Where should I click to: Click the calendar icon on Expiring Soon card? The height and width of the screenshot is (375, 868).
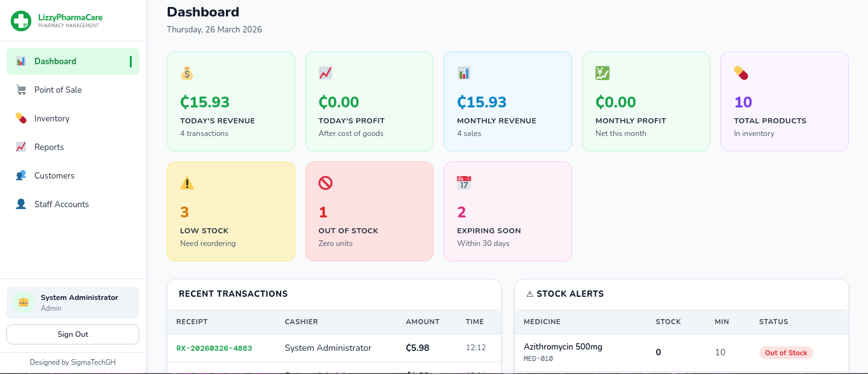click(x=464, y=182)
